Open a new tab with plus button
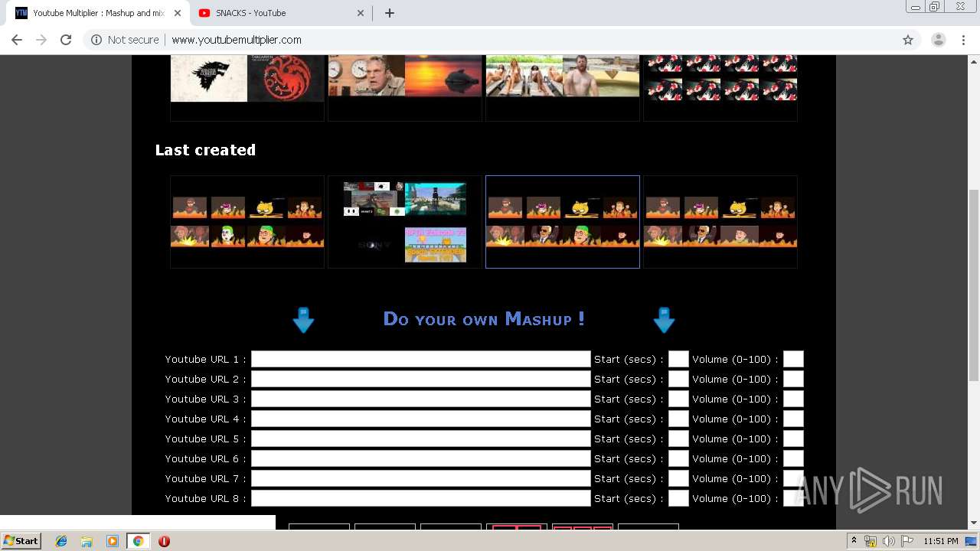980x551 pixels. 389,13
